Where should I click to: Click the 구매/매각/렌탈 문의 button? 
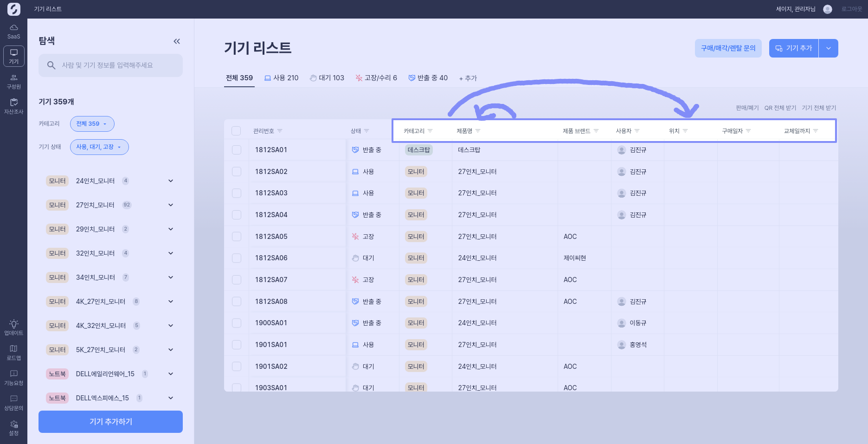pyautogui.click(x=728, y=48)
